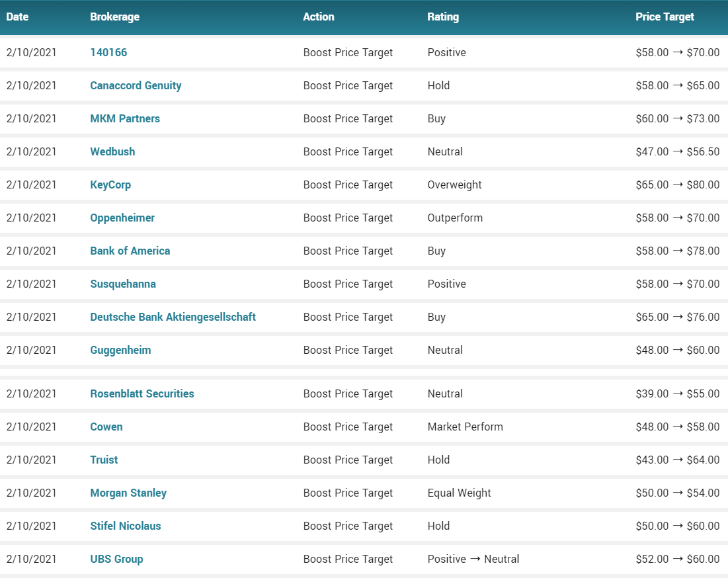The width and height of the screenshot is (728, 578).
Task: Select the $65.00 → $80.00 price target
Action: pyautogui.click(x=677, y=185)
